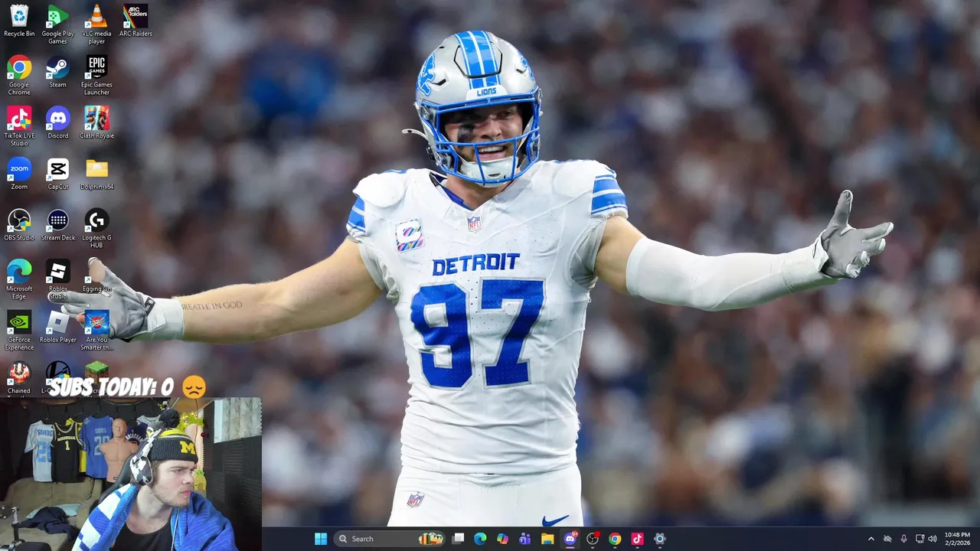Open Microsoft Edge from the taskbar
Screen dimensions: 980x551
point(480,539)
